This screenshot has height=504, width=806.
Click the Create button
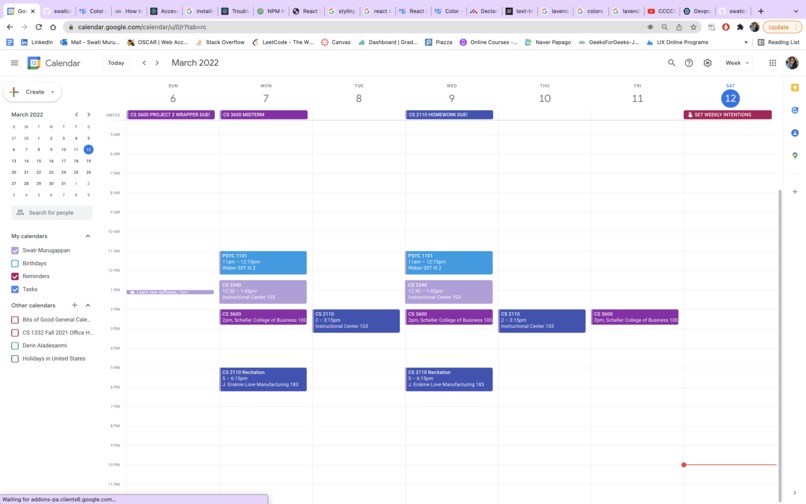click(32, 92)
